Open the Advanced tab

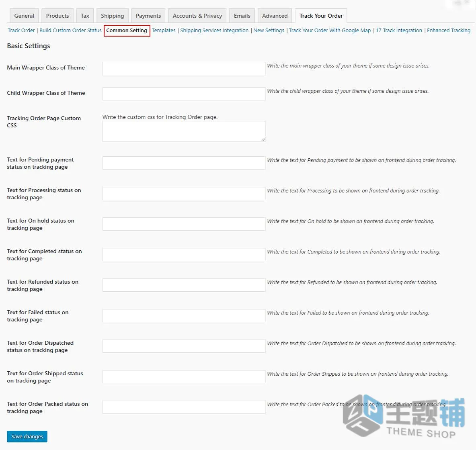[275, 16]
